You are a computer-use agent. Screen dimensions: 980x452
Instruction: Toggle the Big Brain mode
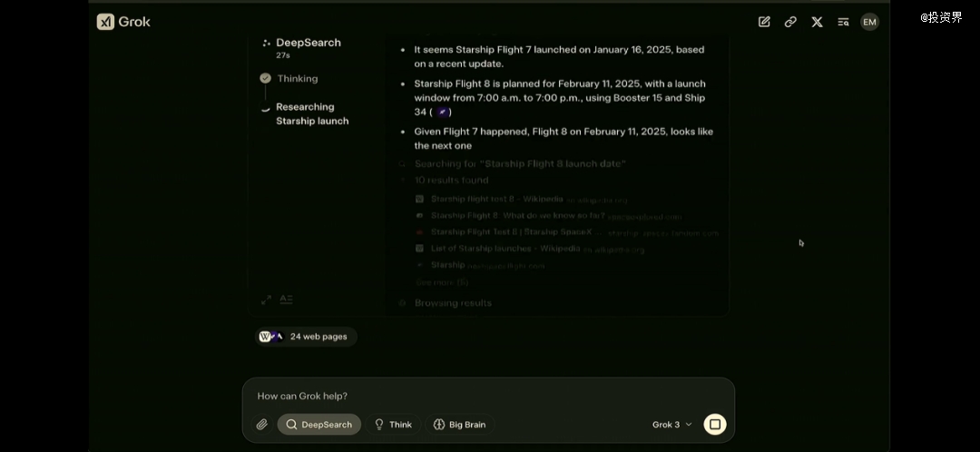460,425
